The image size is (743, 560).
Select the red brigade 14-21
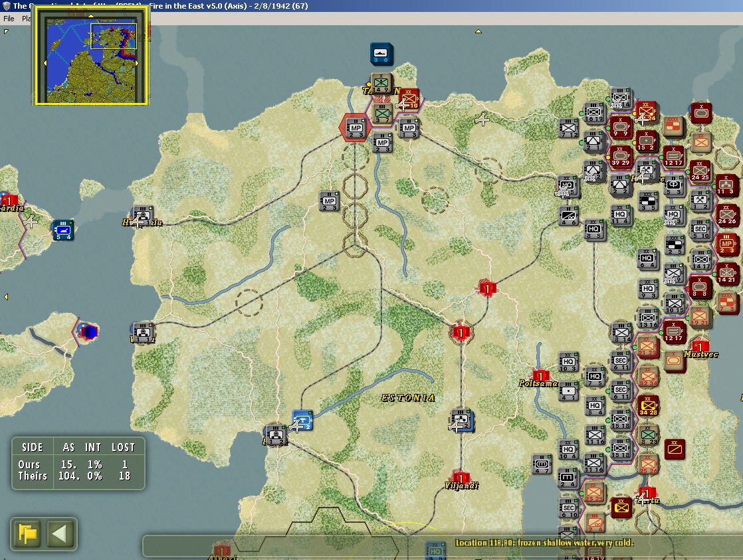(726, 274)
